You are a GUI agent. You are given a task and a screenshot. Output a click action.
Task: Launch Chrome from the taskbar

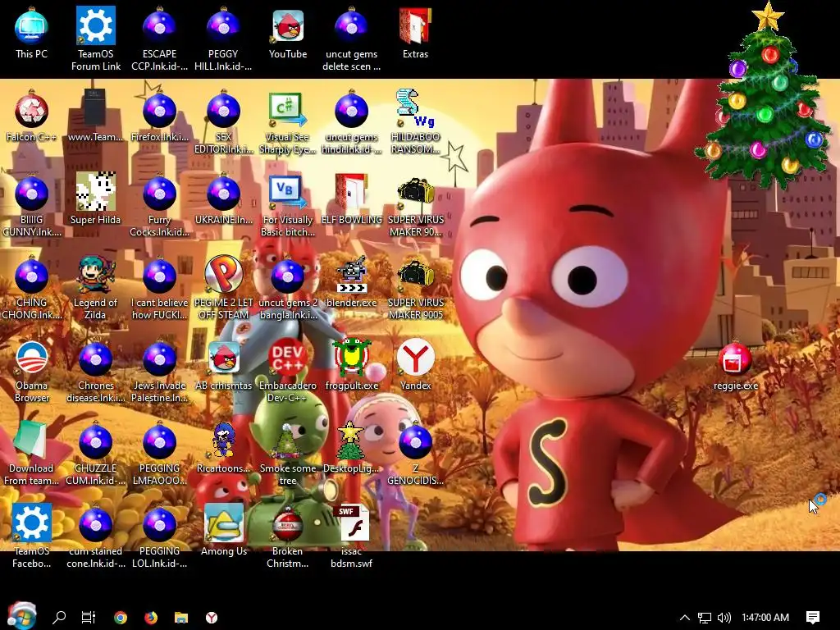121,618
